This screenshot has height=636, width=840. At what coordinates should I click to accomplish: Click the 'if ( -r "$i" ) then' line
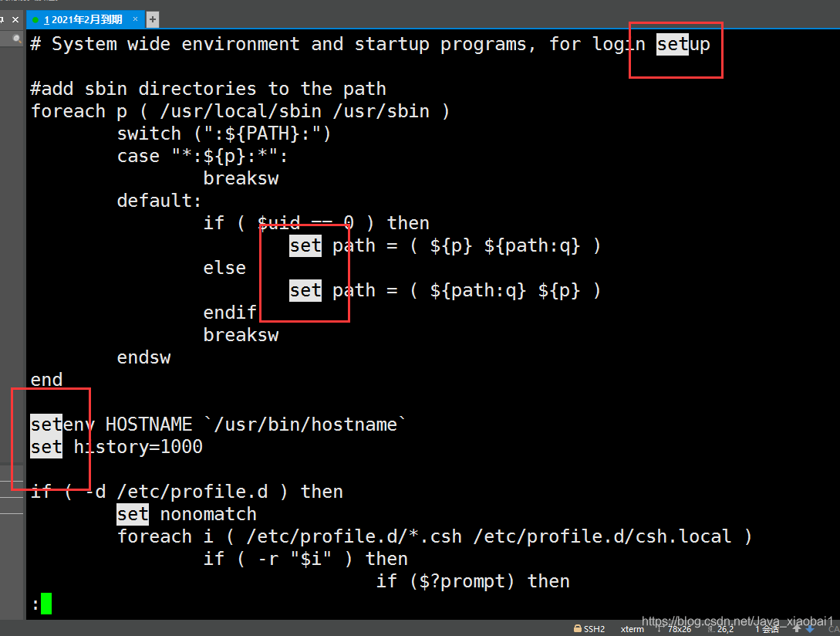coord(305,559)
